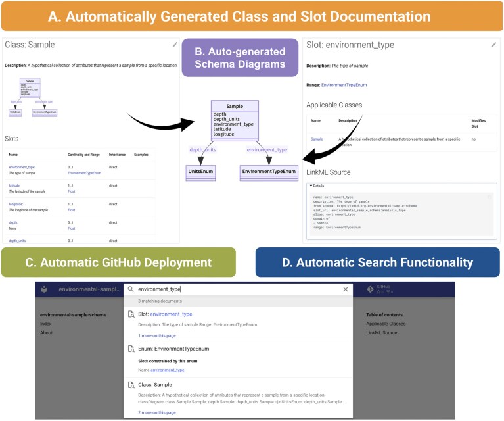
Task: Click into the search field containing environment_type
Action: pos(238,289)
